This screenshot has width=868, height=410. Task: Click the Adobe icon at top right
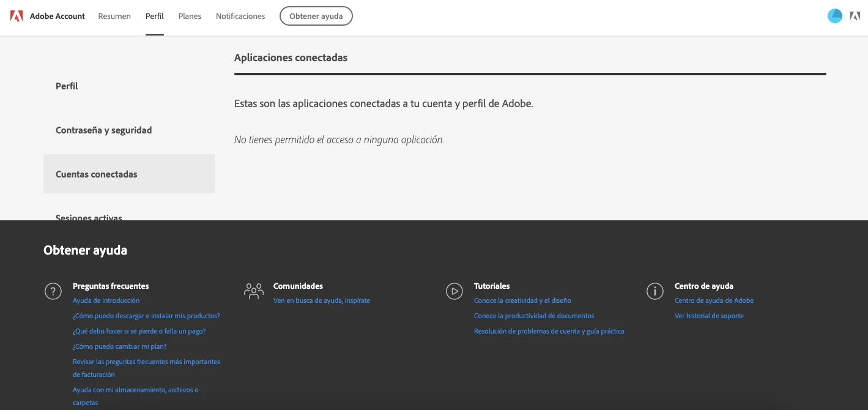pyautogui.click(x=855, y=16)
